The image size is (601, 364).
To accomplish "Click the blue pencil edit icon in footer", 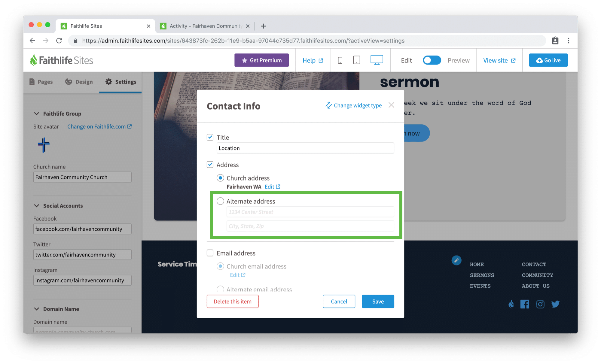I will (456, 260).
